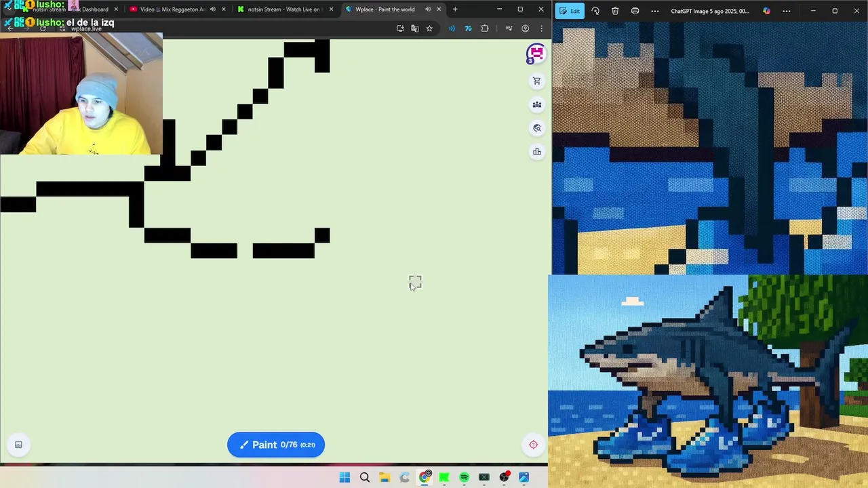Mute the Wplace tab audio speaker icon

tap(428, 9)
